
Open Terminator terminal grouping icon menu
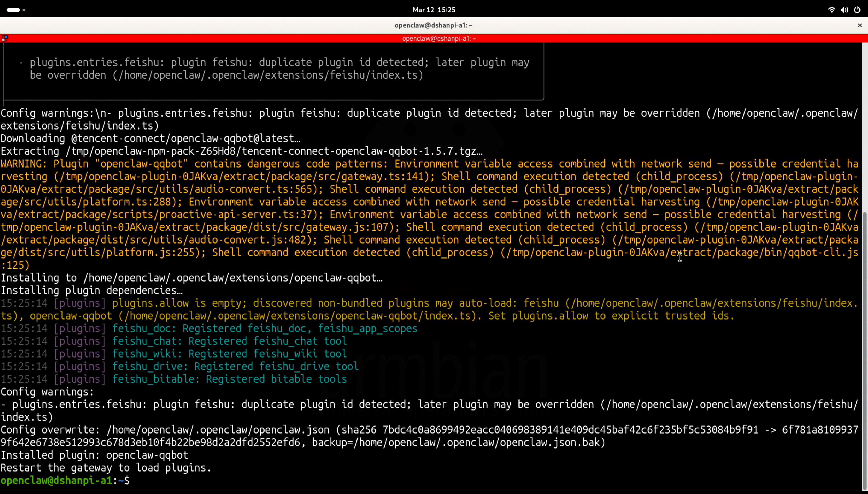[x=5, y=38]
